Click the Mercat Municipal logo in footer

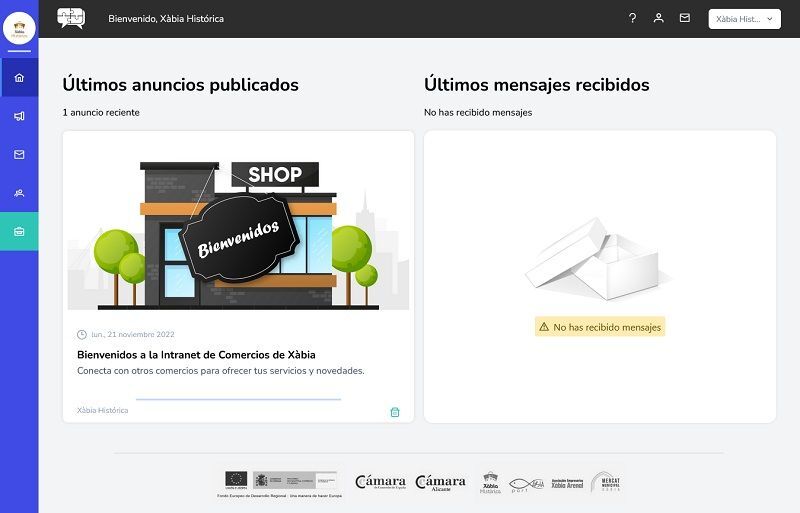coord(606,481)
